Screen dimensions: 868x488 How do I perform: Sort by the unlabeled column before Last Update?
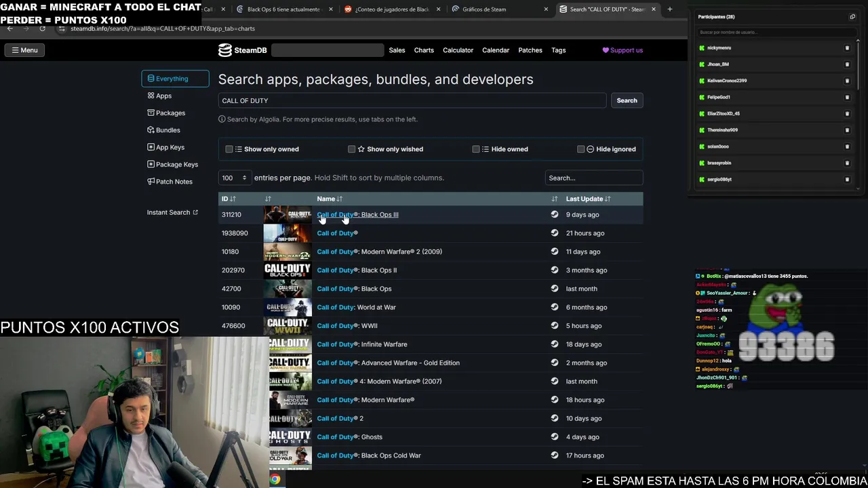point(555,199)
